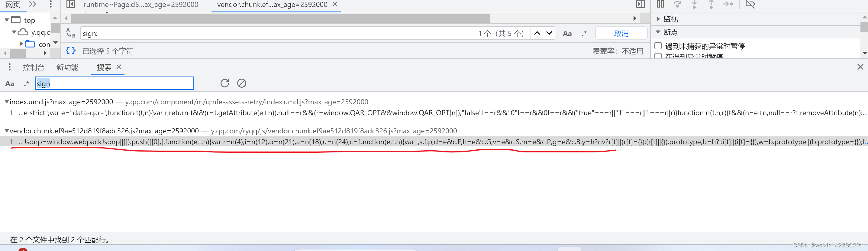Go to previous find match

[x=537, y=33]
